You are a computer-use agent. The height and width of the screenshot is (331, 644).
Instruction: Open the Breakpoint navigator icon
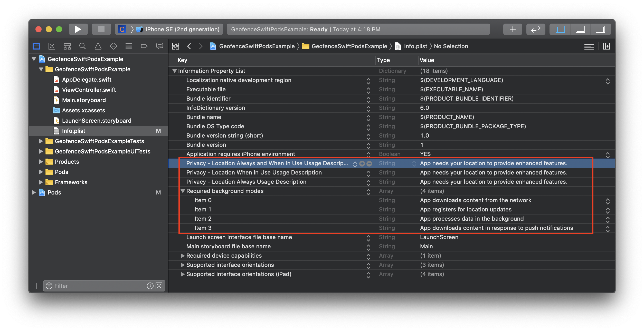(144, 46)
